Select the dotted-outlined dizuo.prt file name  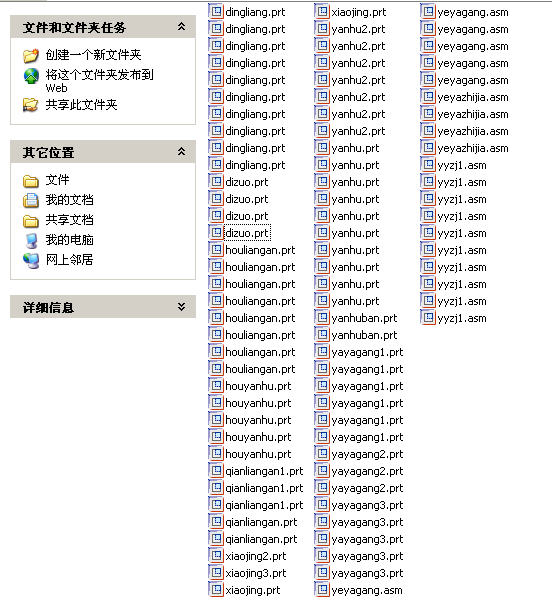click(x=247, y=233)
